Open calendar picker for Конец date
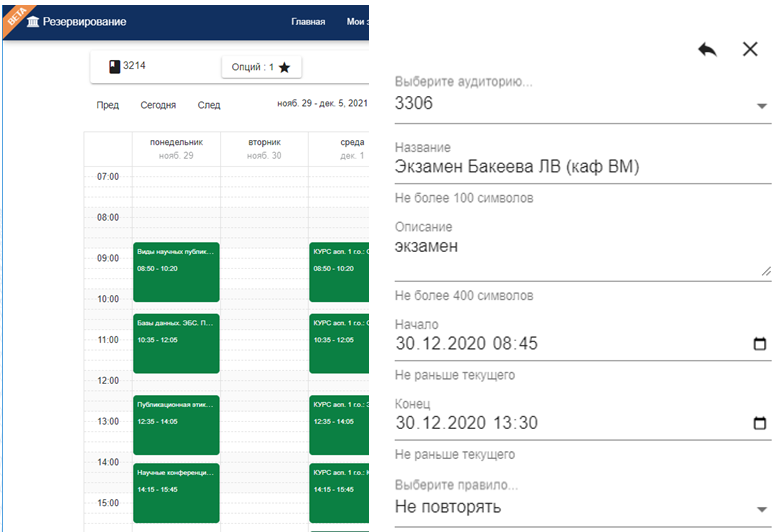The height and width of the screenshot is (532, 784). click(x=759, y=423)
